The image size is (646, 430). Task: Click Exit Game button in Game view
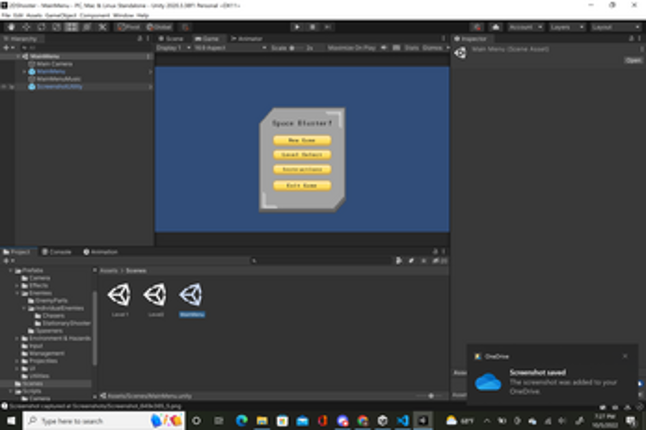click(302, 185)
